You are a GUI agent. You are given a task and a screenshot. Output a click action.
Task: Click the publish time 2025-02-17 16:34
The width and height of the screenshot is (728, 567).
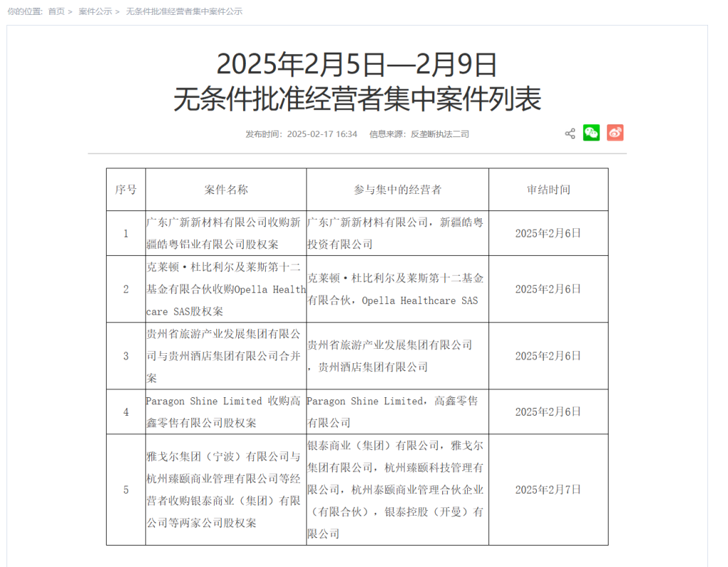pos(321,134)
